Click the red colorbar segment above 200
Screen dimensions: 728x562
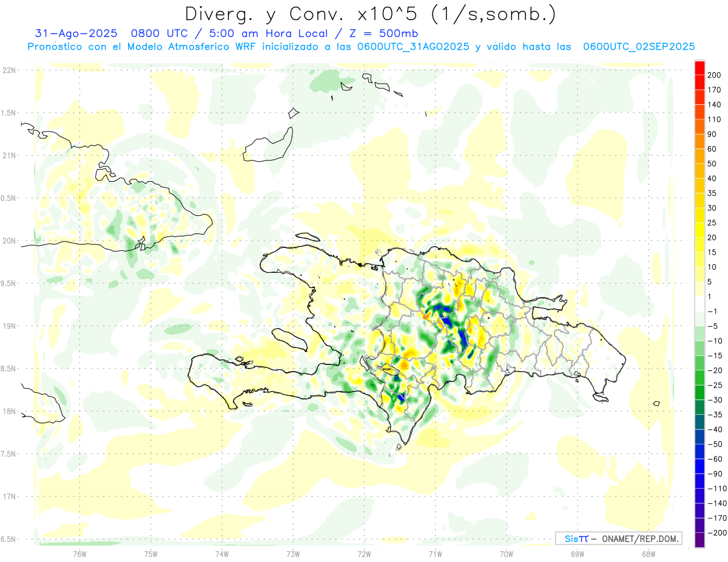pos(699,68)
